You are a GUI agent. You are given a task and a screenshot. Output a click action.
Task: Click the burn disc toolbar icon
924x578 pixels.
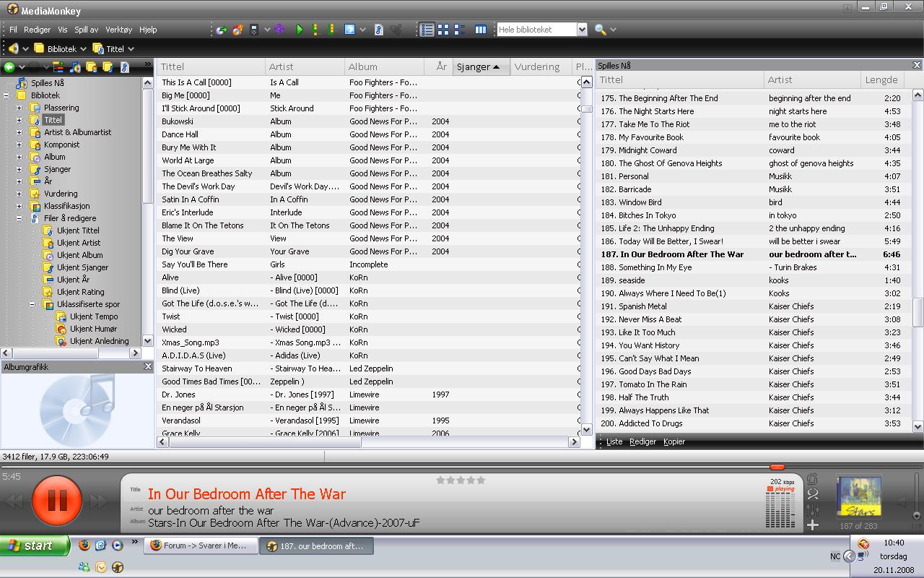coord(237,30)
